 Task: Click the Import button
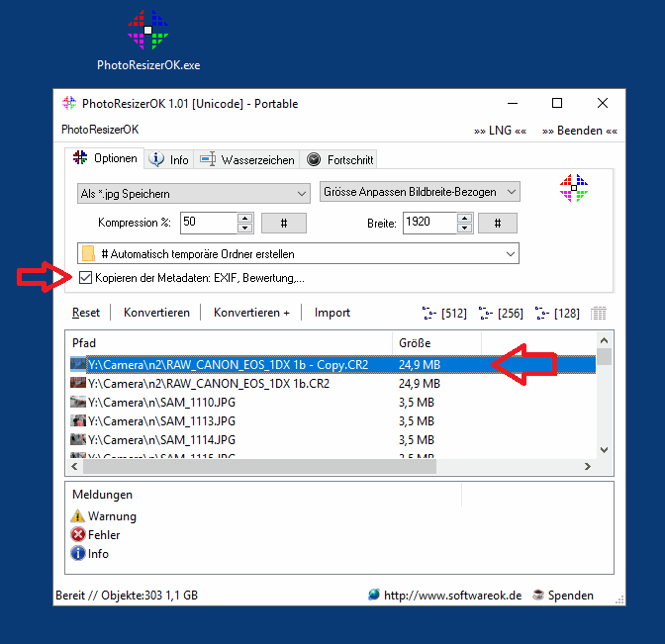pos(332,313)
